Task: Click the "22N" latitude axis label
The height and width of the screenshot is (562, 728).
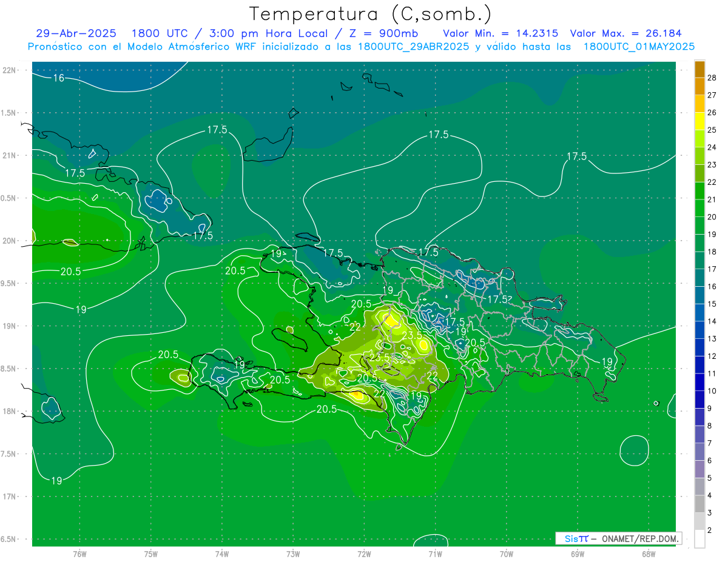Action: coord(9,70)
